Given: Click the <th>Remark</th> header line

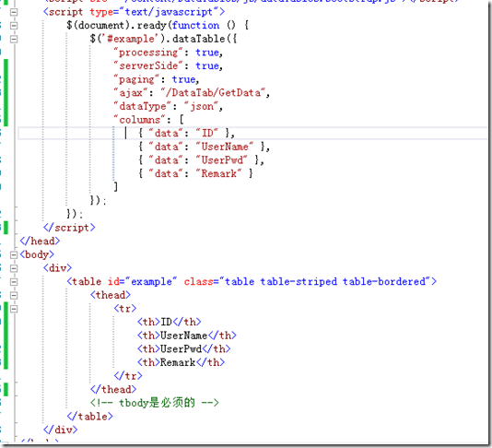Looking at the screenshot, I should pyautogui.click(x=182, y=362).
